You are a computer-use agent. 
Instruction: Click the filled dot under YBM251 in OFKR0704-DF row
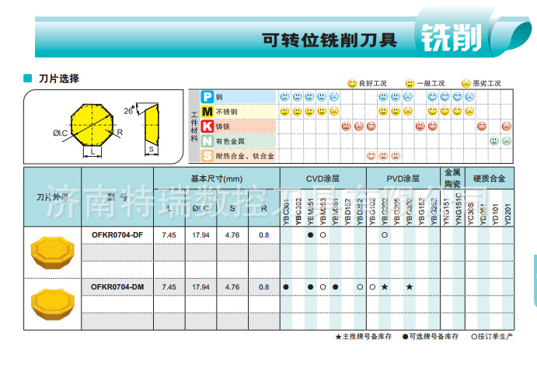311,235
